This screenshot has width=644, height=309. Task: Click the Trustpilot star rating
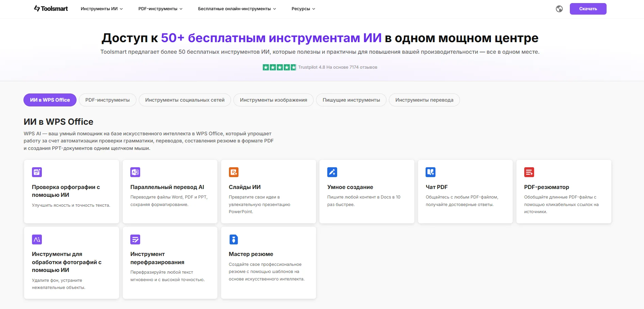pyautogui.click(x=279, y=67)
